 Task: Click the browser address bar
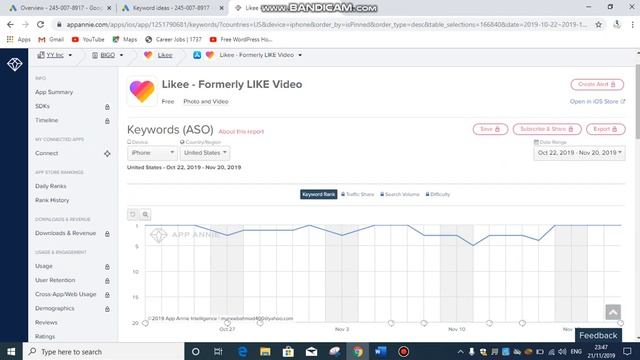tap(327, 24)
